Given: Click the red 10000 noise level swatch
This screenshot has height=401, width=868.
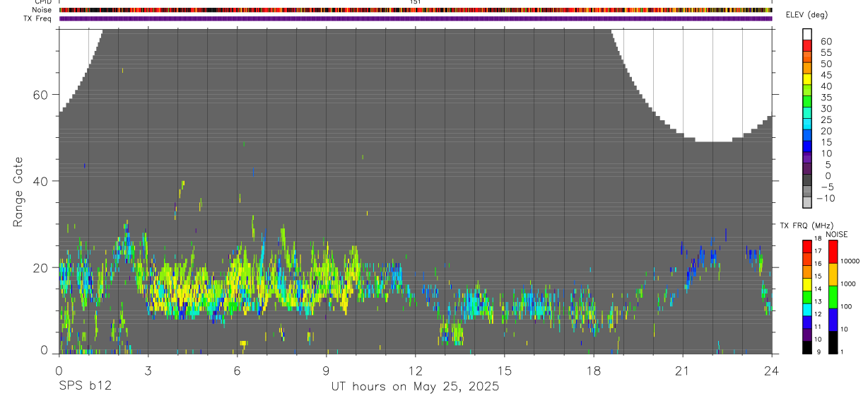Looking at the screenshot, I should 833,252.
